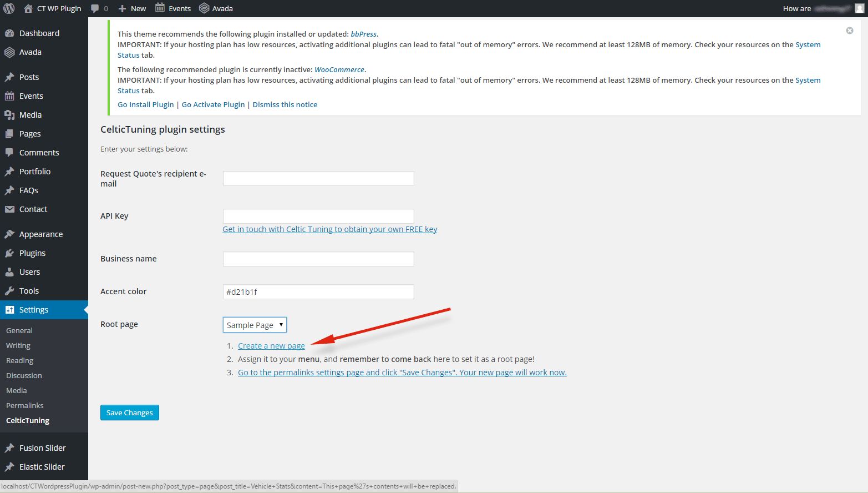
Task: Click the Events calendar icon in sidebar
Action: 9,96
